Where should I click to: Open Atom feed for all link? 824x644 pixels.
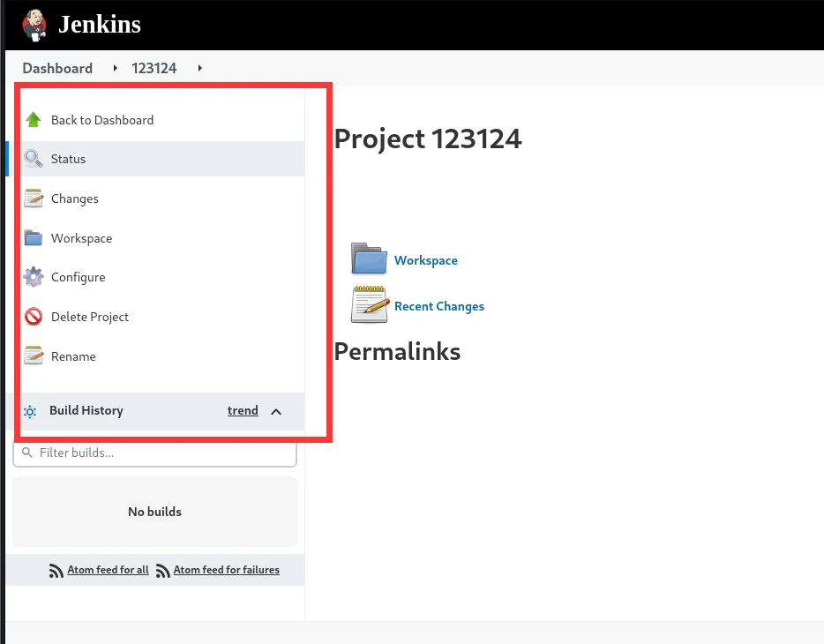click(108, 570)
